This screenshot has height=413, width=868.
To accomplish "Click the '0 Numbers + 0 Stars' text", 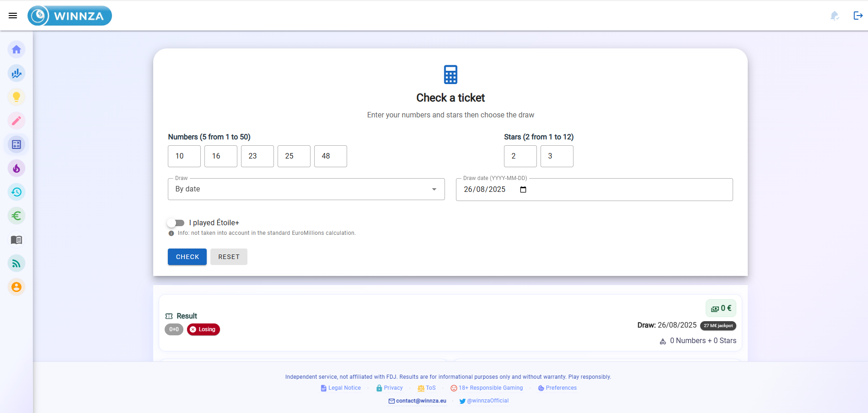I will click(x=703, y=341).
